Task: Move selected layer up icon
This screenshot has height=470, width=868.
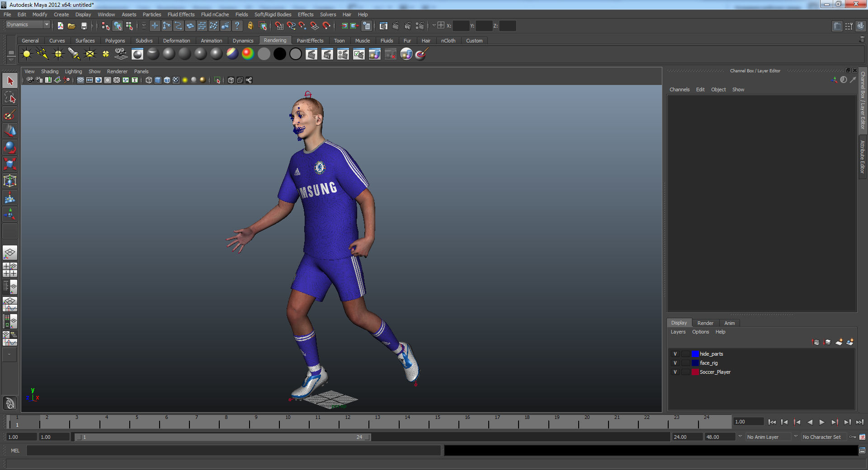Action: (x=816, y=342)
